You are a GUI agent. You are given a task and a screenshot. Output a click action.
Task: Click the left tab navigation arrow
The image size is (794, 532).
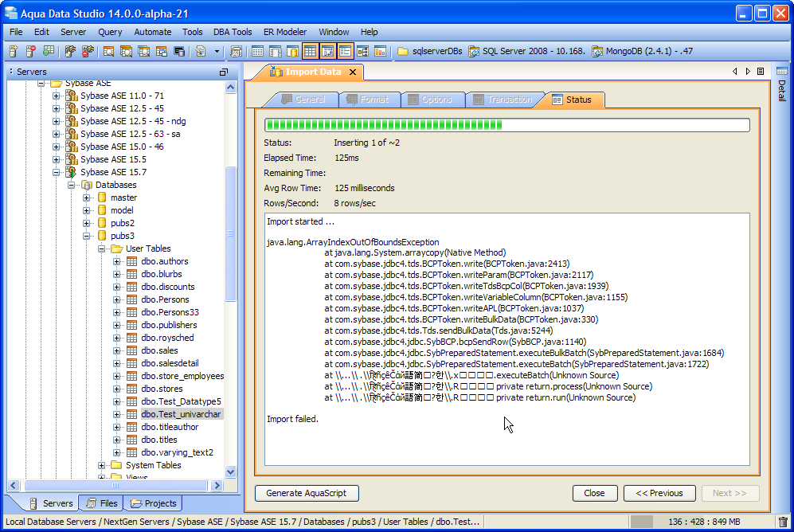point(735,72)
